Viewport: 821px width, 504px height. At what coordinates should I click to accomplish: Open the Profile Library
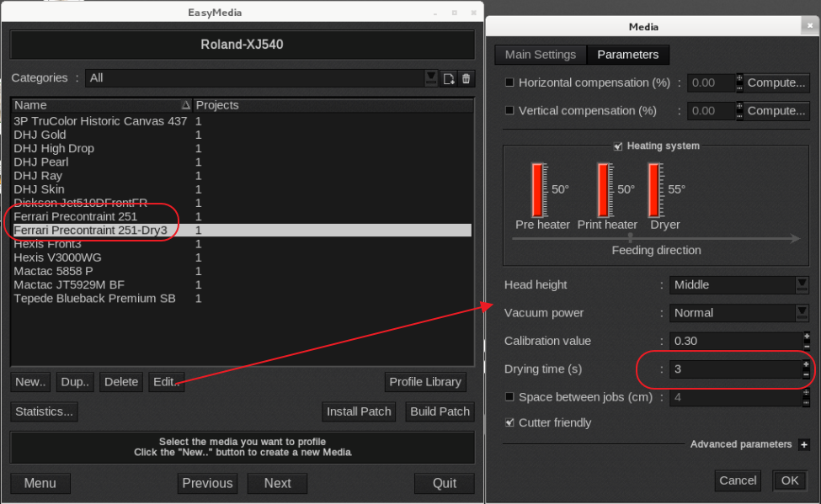tap(425, 381)
